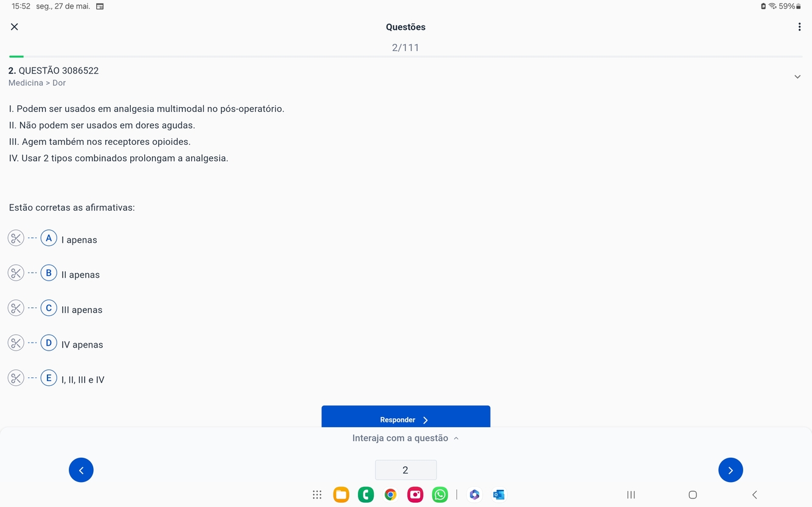Select answer B circle

click(49, 273)
